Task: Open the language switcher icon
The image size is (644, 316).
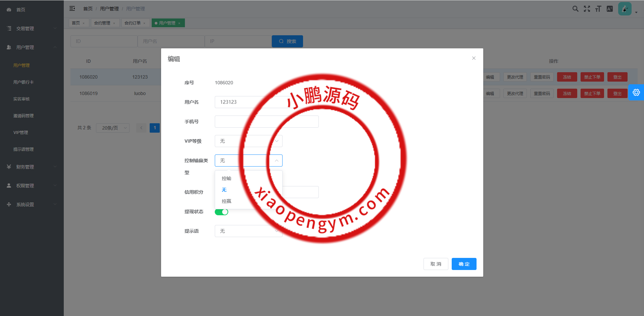Action: pos(610,9)
